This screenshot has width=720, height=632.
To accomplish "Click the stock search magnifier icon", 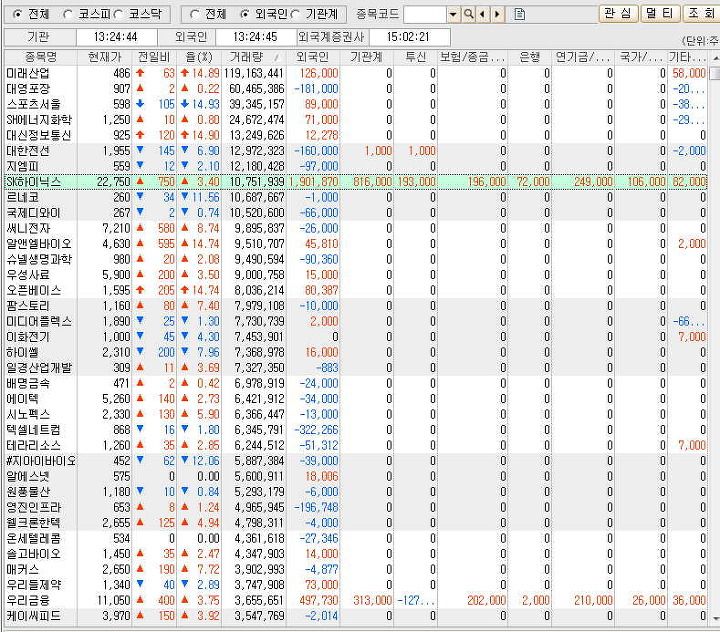I will coord(468,14).
